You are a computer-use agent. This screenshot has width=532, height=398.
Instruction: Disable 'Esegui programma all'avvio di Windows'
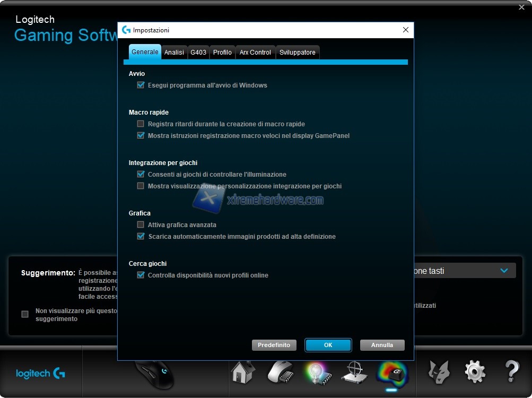point(141,85)
